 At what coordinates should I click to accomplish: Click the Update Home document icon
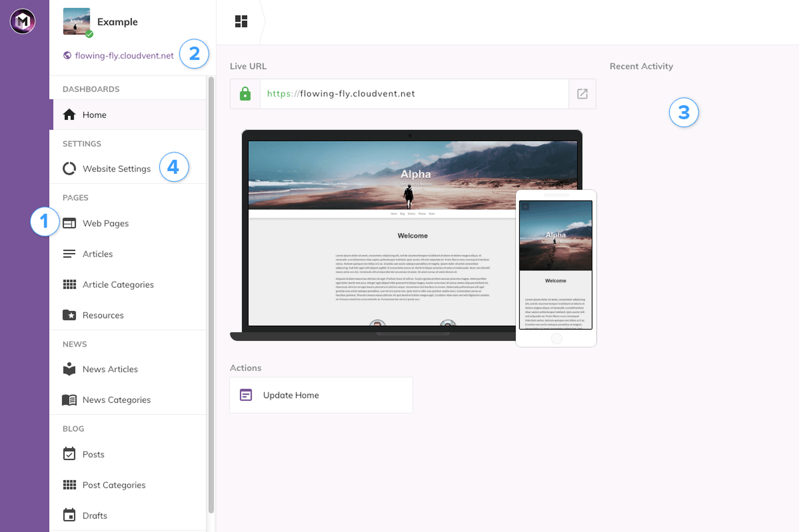point(246,395)
